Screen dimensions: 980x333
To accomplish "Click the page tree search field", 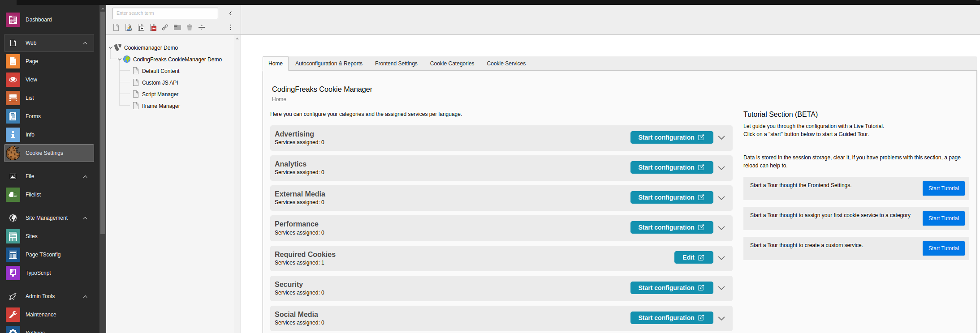I will pos(165,13).
